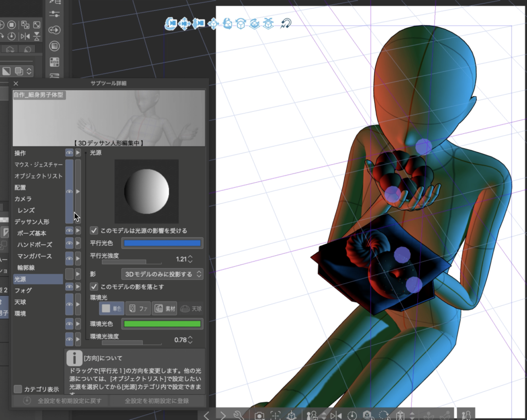Click the camera preset icon in bottom bar

tap(260, 415)
